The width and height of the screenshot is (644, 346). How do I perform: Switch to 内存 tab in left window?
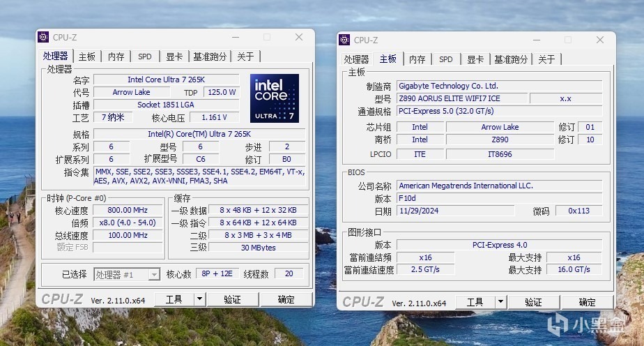tap(116, 57)
